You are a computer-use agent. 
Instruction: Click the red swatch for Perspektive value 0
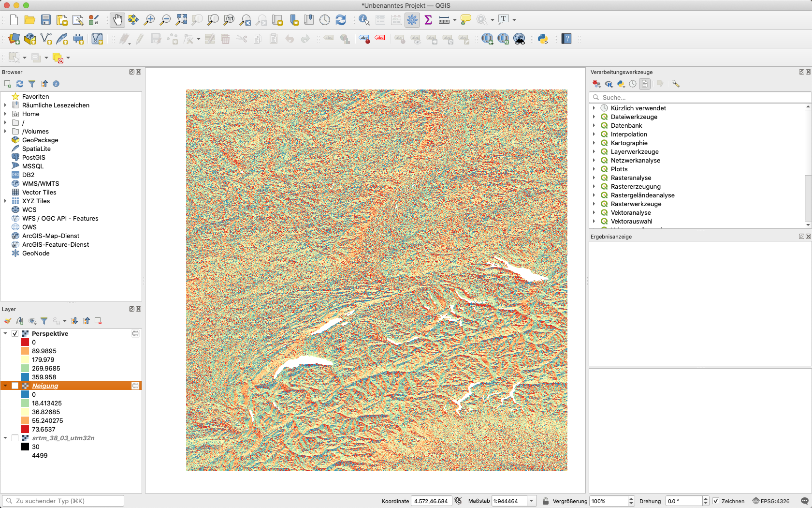point(25,342)
